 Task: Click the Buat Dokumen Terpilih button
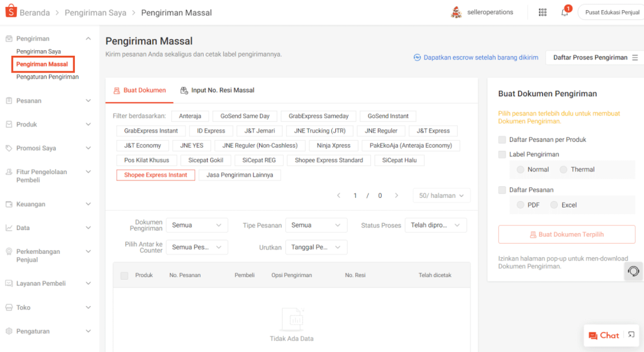tap(567, 234)
